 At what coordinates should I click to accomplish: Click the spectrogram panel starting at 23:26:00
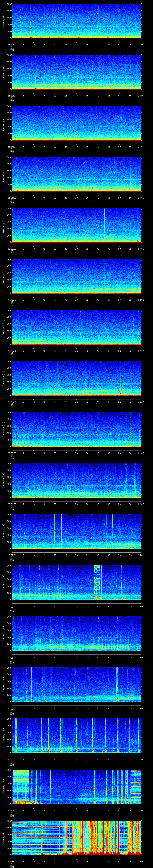tap(77, 225)
